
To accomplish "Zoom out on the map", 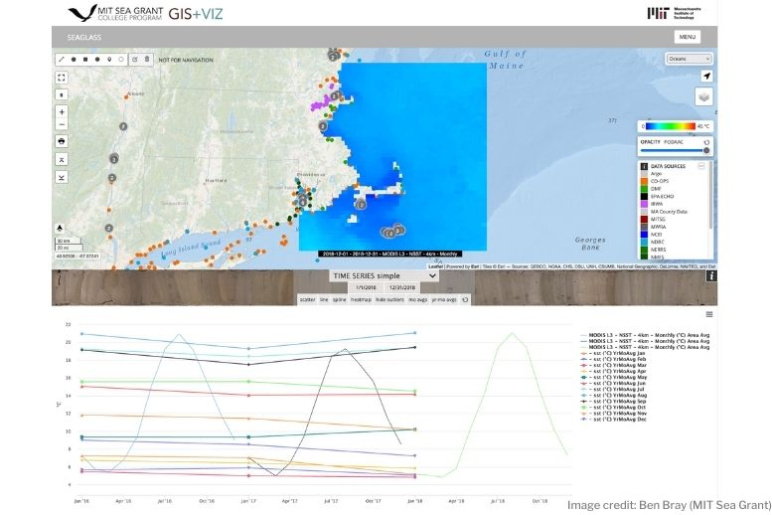I will pyautogui.click(x=62, y=125).
